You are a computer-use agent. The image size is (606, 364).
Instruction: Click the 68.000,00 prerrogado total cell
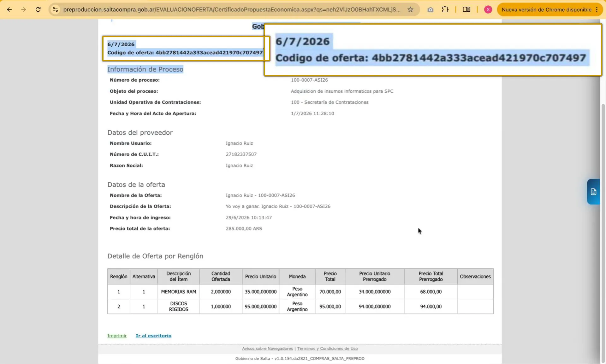tap(431, 292)
